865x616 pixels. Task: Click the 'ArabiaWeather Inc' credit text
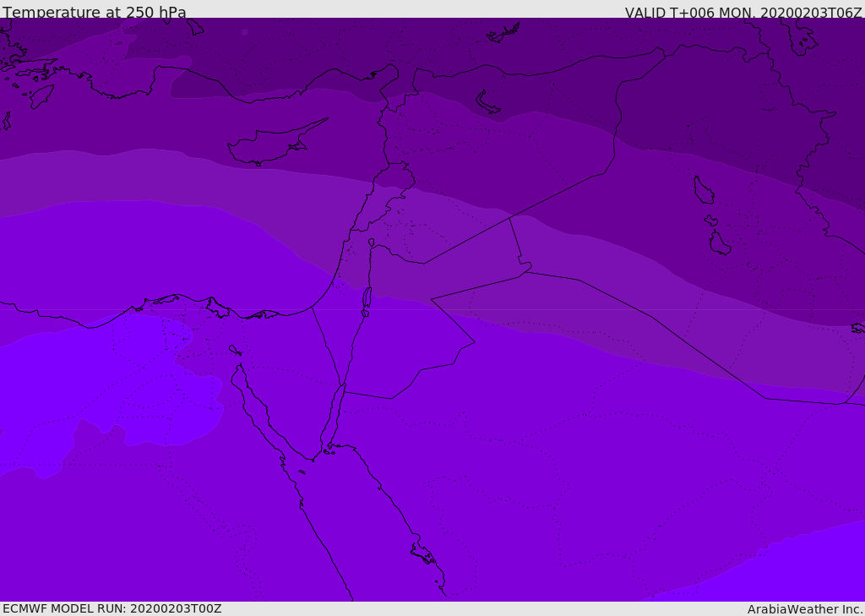(804, 609)
